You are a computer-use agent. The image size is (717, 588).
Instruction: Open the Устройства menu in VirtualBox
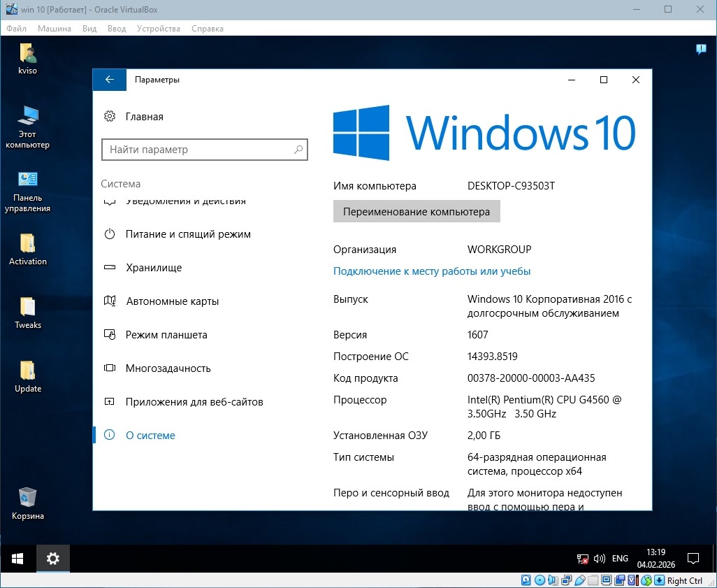159,29
